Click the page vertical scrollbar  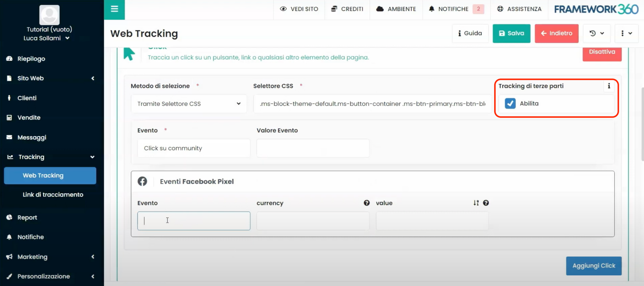tap(642, 134)
